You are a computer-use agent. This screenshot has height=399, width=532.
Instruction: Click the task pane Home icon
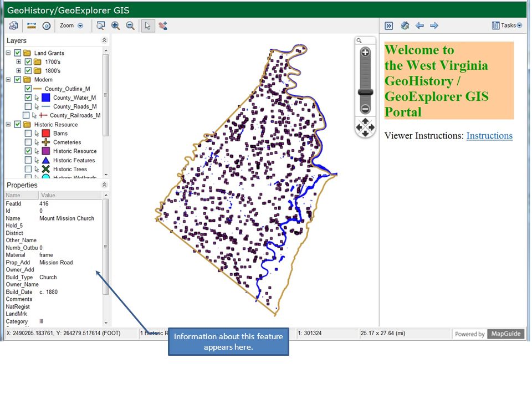tap(405, 25)
